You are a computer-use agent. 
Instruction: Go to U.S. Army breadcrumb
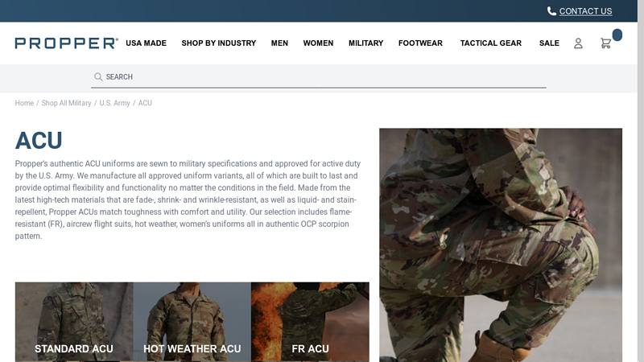(114, 103)
